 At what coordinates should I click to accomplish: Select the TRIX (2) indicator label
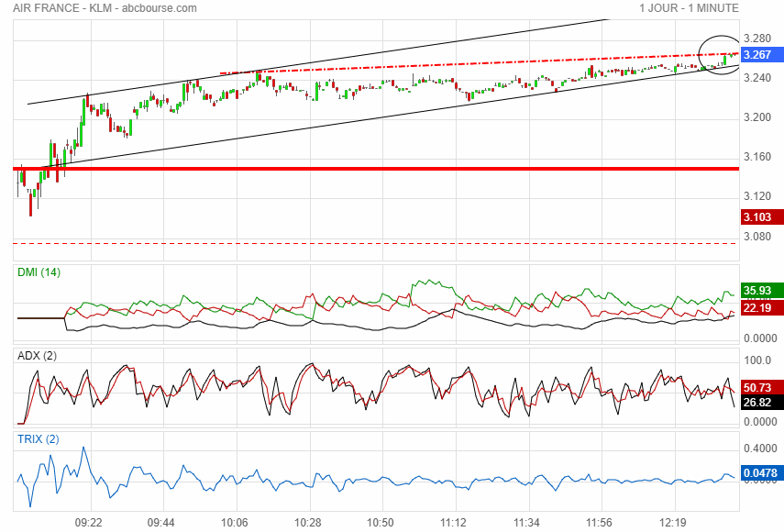[39, 439]
